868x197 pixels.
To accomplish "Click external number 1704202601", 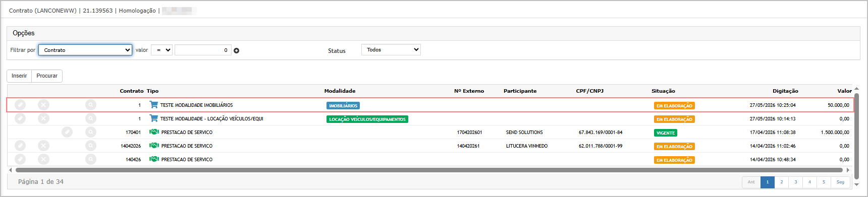I will tap(469, 133).
